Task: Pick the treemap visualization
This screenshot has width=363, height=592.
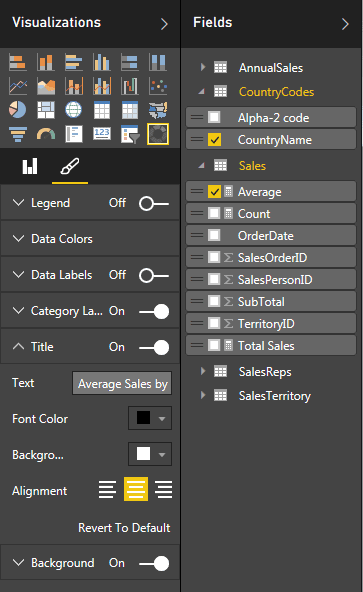Action: pyautogui.click(x=46, y=110)
